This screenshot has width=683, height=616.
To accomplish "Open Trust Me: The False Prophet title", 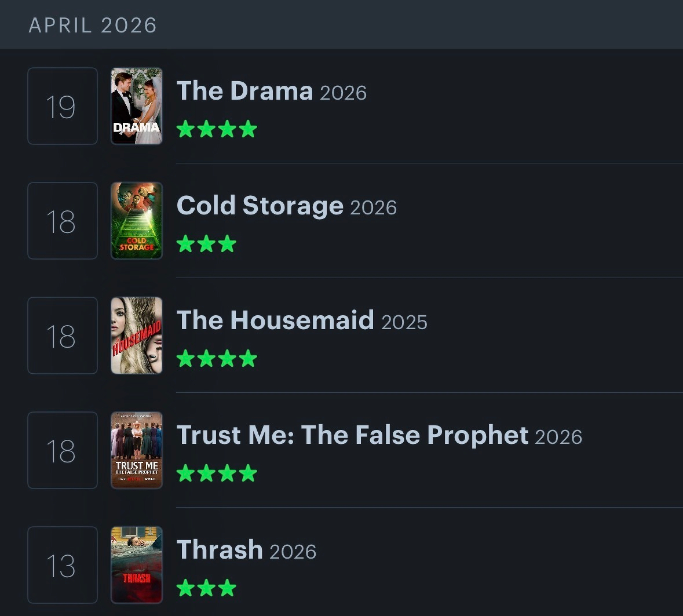I will 352,435.
